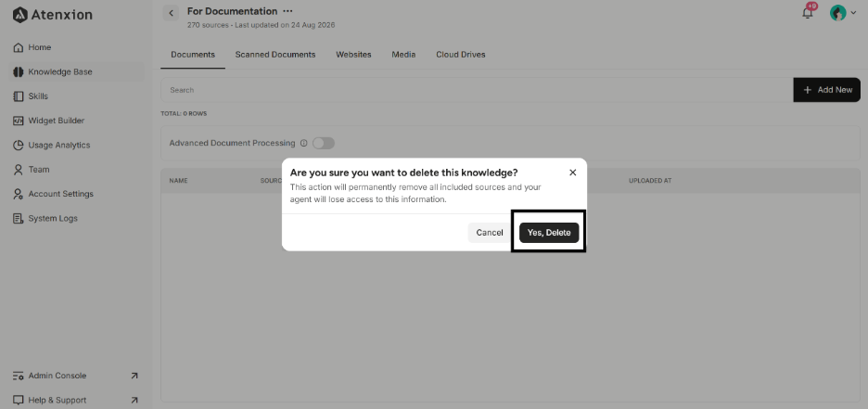This screenshot has width=868, height=409.
Task: Click the Help & Support link
Action: (57, 400)
